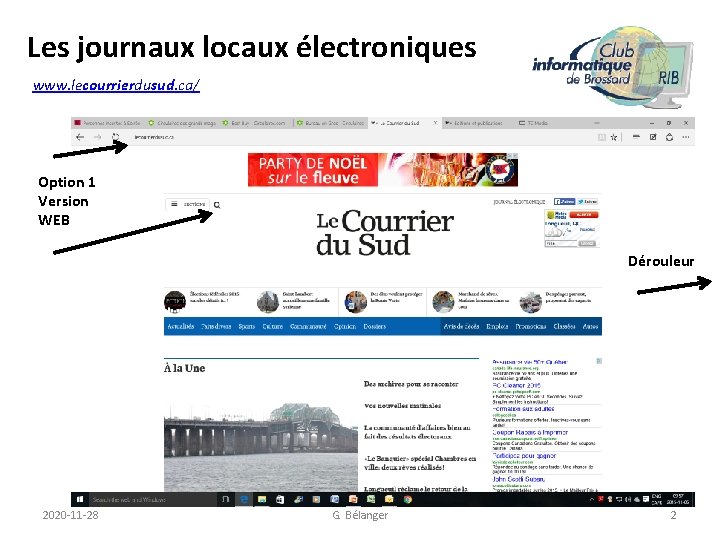Open a new browser tab with plus
The image size is (720, 540).
tap(596, 123)
